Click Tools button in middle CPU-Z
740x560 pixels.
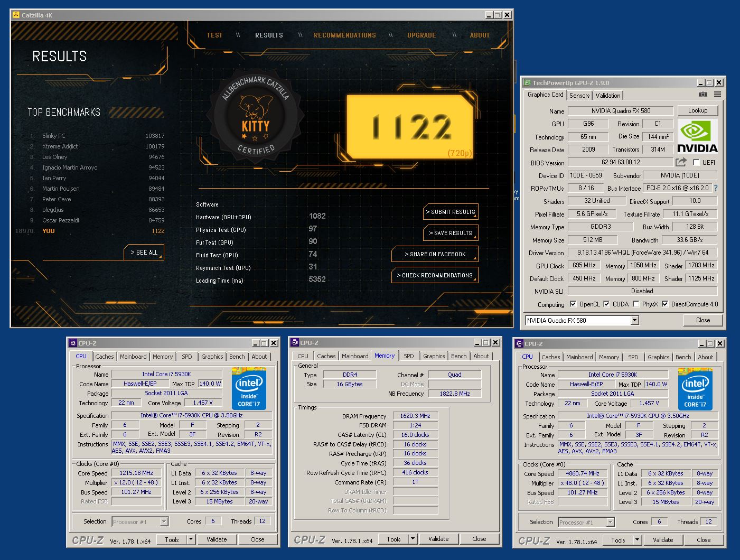pos(394,539)
